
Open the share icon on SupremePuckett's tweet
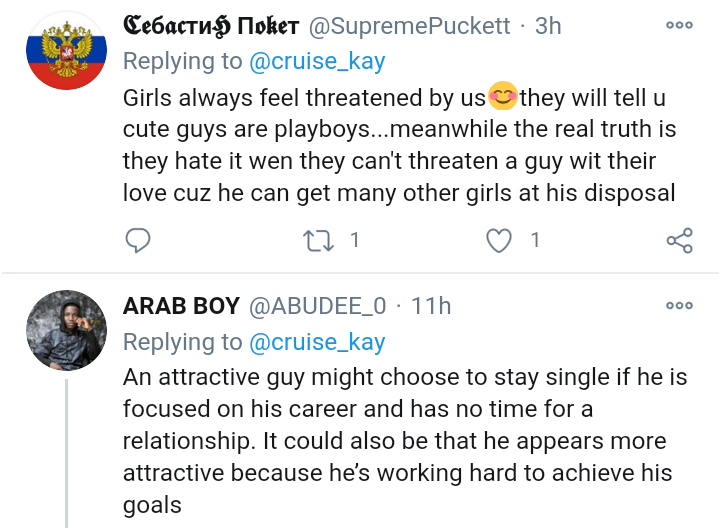tap(679, 240)
